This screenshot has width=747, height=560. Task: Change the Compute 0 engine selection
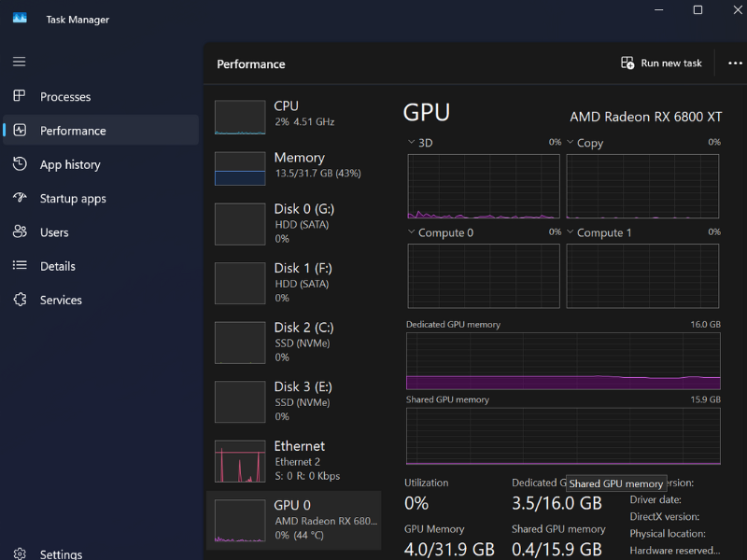pyautogui.click(x=412, y=232)
